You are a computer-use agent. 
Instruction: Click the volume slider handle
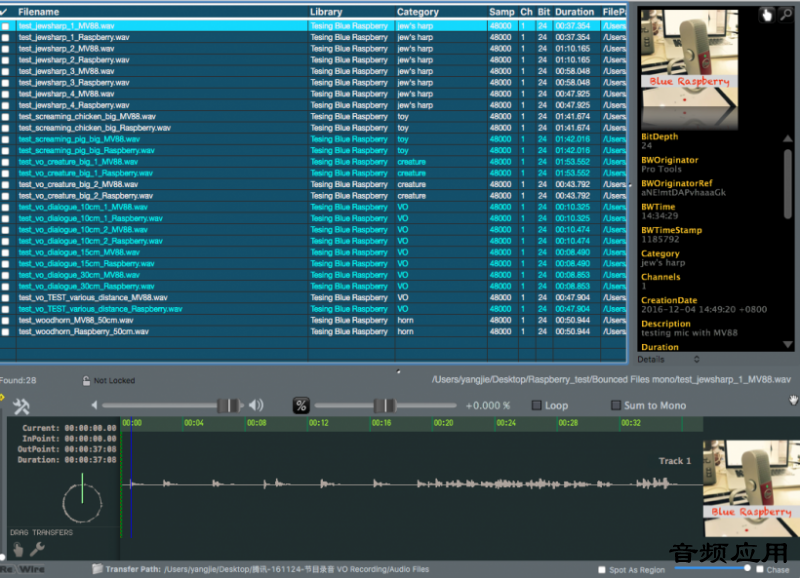click(x=228, y=406)
